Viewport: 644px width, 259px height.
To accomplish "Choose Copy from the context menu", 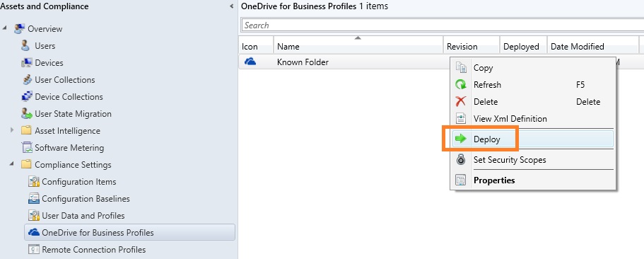I will click(483, 68).
